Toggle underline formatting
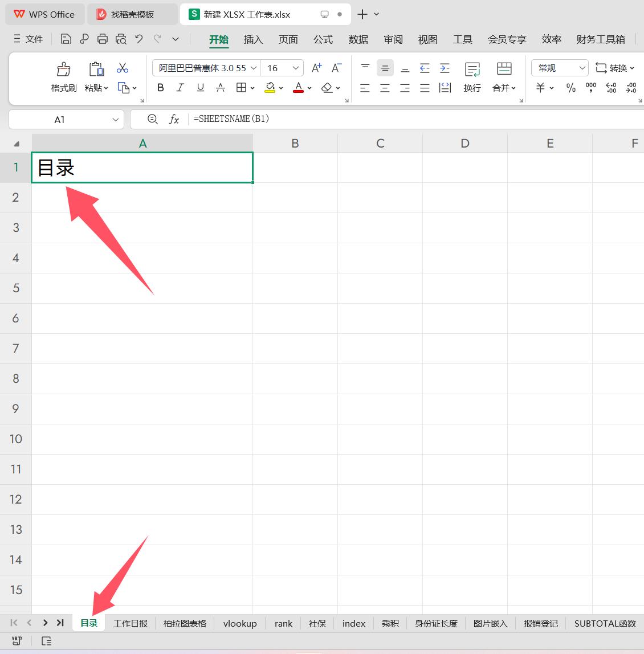The image size is (644, 654). click(200, 88)
